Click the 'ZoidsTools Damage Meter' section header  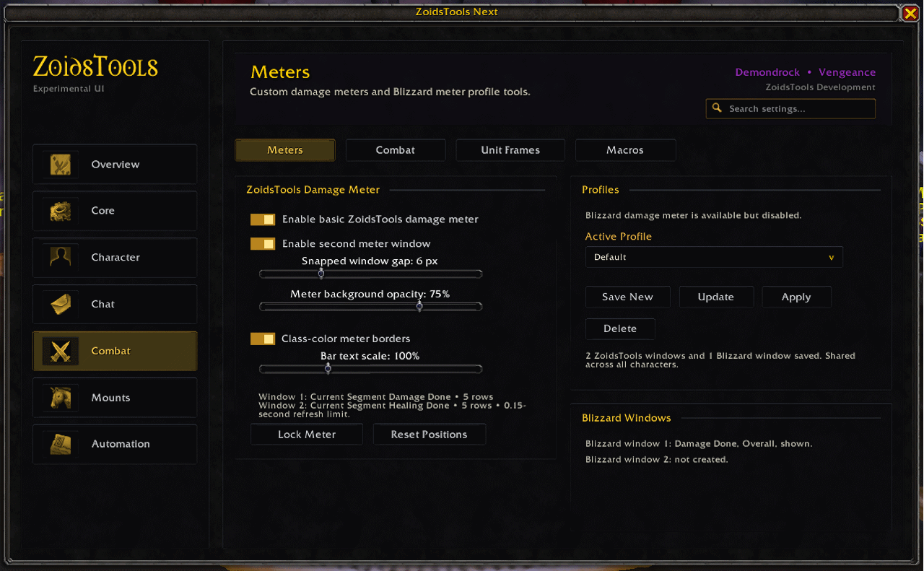pos(313,190)
